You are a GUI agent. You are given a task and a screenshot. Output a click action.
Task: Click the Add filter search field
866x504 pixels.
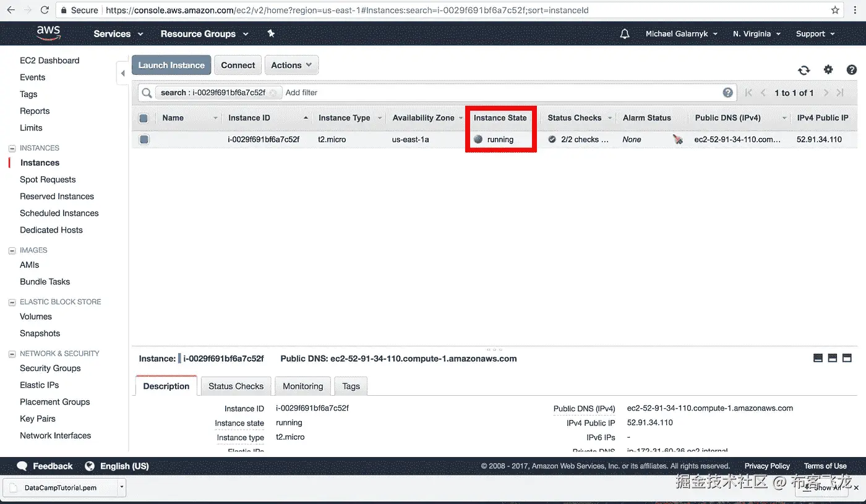pos(501,93)
